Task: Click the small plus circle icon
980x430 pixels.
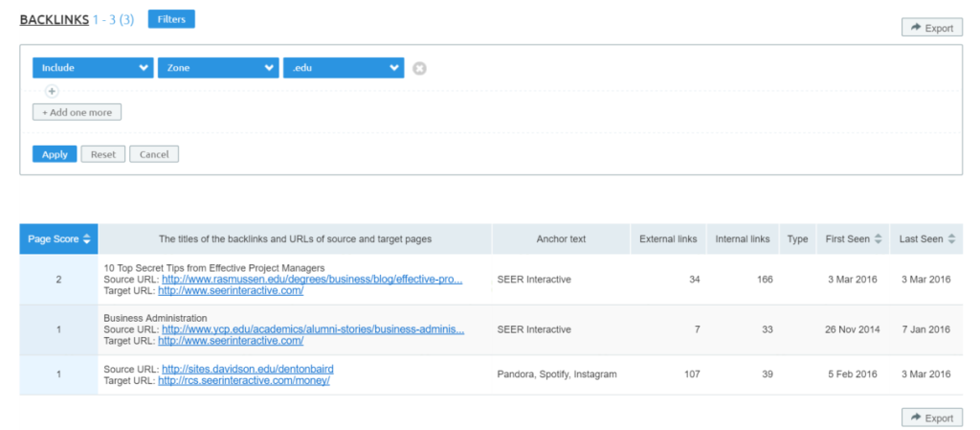Action: click(x=52, y=92)
